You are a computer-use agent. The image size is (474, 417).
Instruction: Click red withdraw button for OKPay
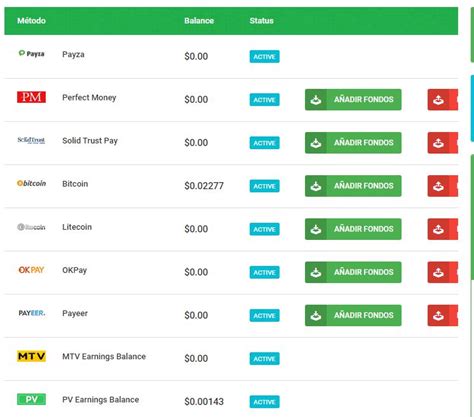(x=443, y=272)
